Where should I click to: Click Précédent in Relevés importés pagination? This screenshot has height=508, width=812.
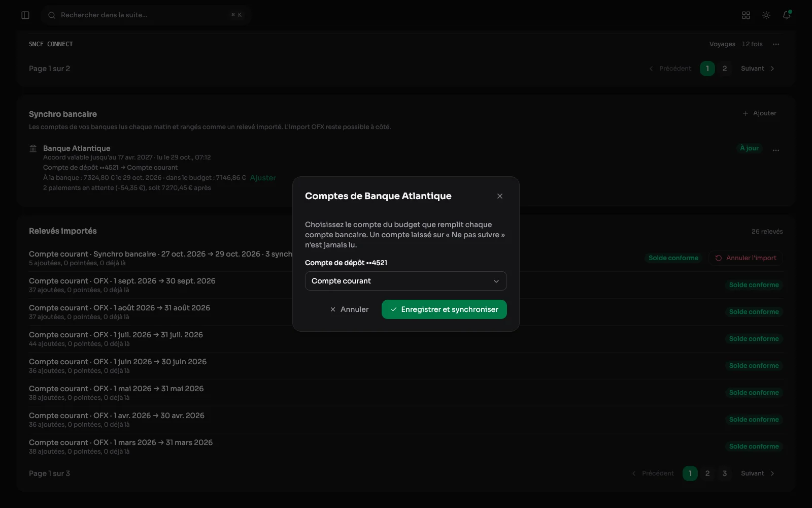653,473
